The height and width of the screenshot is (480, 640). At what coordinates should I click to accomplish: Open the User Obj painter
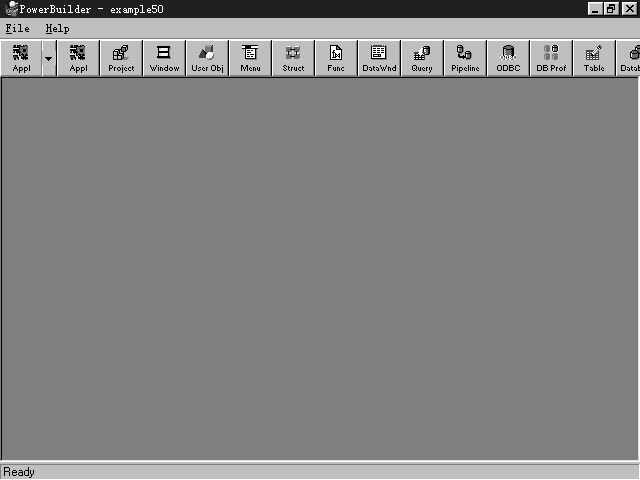(x=207, y=58)
